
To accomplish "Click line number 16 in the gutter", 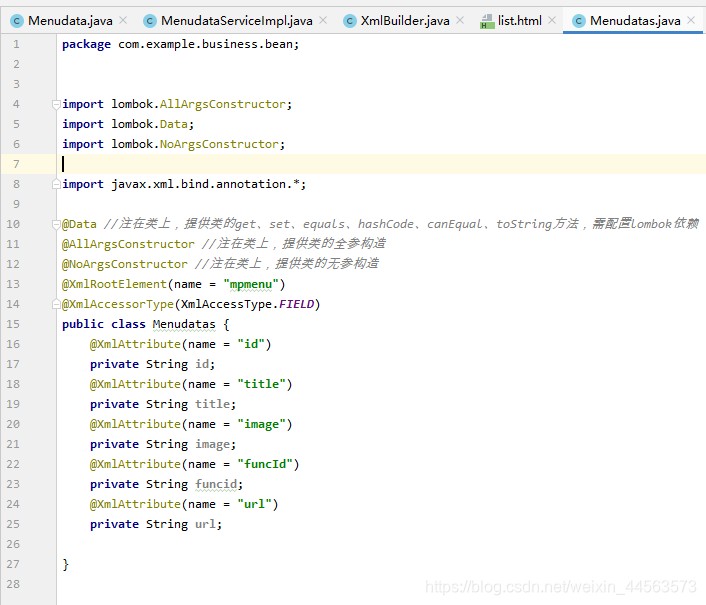I will [13, 344].
